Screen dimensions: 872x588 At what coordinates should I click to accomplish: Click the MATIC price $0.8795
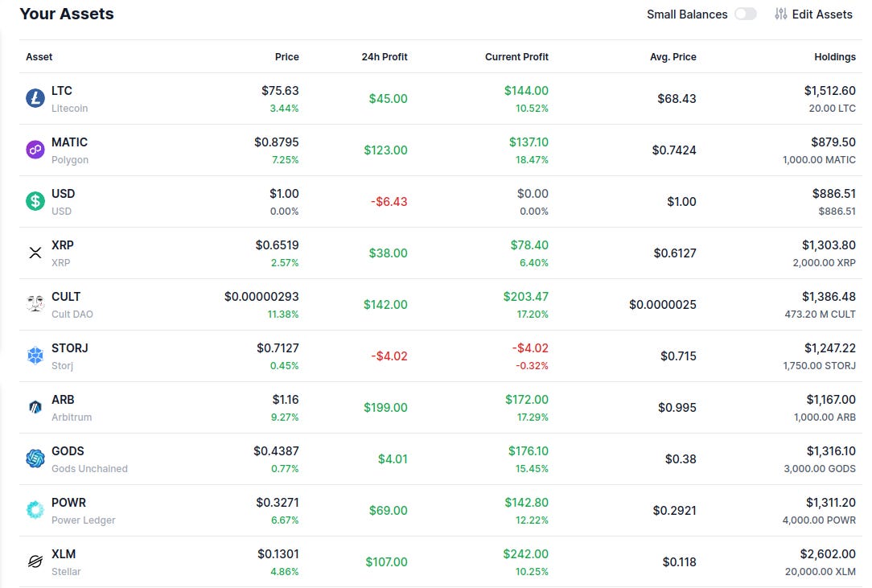[x=277, y=142]
